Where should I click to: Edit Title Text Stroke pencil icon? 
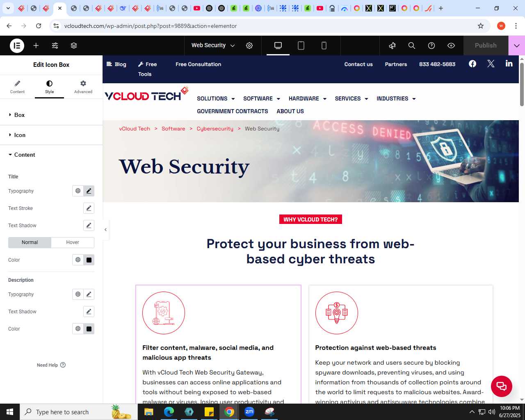click(89, 208)
